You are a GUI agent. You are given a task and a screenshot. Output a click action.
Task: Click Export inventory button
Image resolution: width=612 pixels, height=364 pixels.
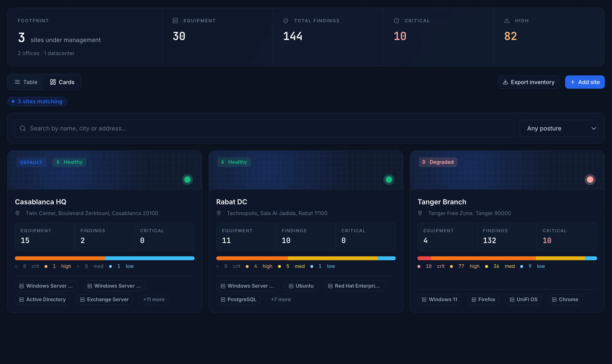click(528, 82)
